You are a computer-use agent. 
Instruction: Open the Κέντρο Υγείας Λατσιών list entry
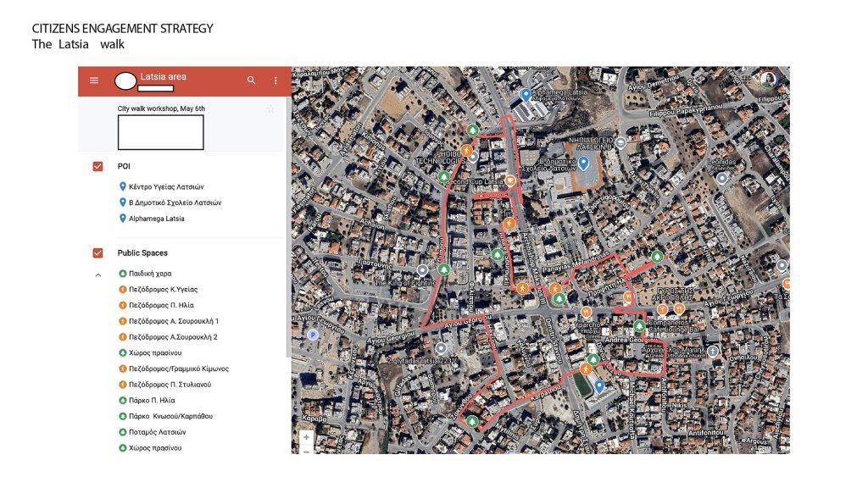point(166,187)
